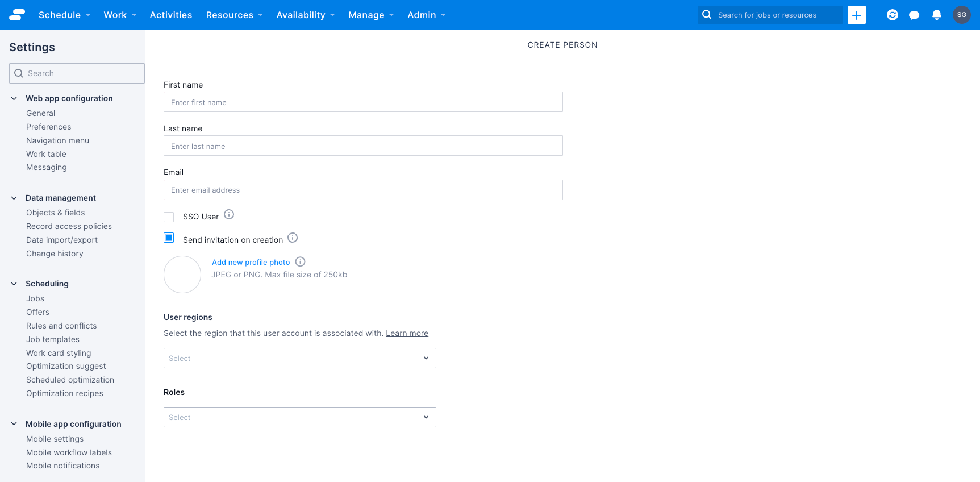Go to Activities
Screen dimensions: 980x482
pos(171,15)
